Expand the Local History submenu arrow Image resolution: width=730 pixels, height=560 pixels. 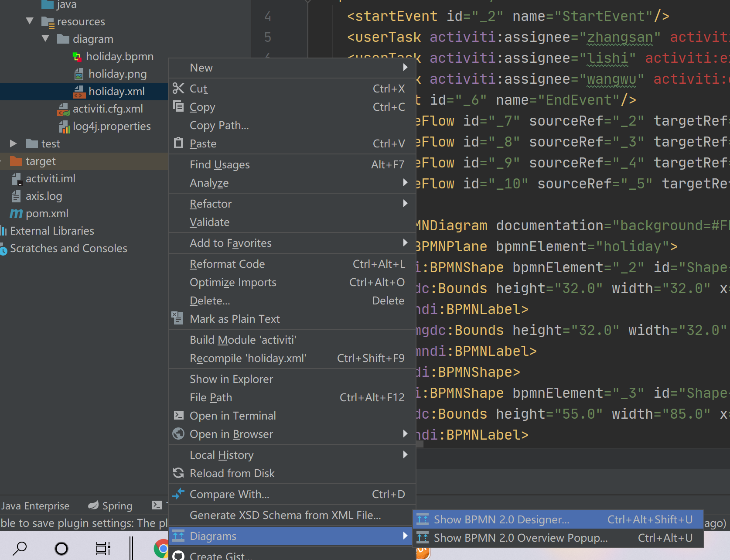[x=406, y=454]
